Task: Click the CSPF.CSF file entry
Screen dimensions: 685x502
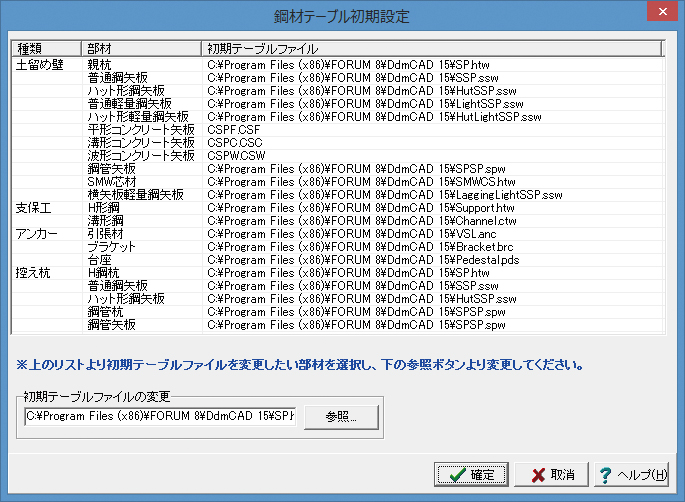Action: pos(234,130)
